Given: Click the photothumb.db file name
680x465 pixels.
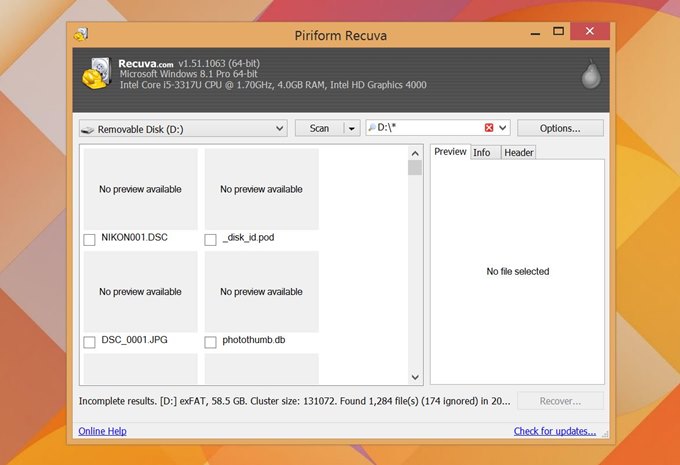Looking at the screenshot, I should pos(254,340).
